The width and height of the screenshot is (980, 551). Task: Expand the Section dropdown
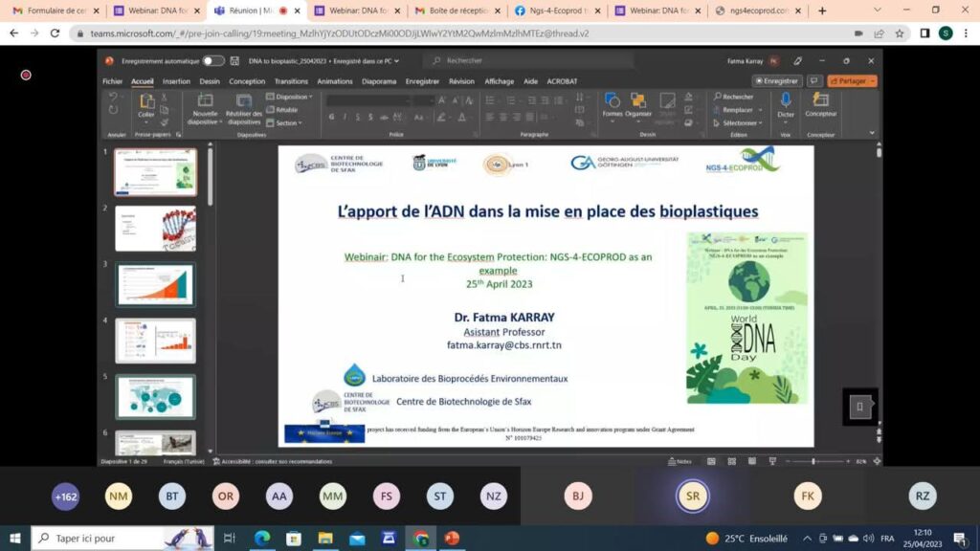point(286,123)
